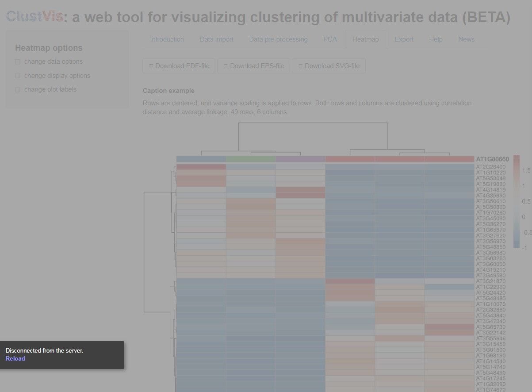This screenshot has width=532, height=392.
Task: Click row label AT1G10070
Action: coord(490,304)
